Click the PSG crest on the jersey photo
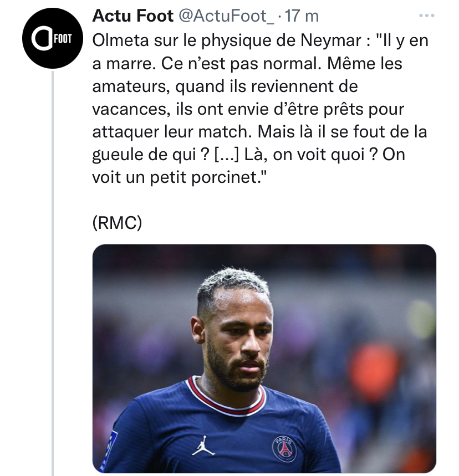 pyautogui.click(x=284, y=448)
